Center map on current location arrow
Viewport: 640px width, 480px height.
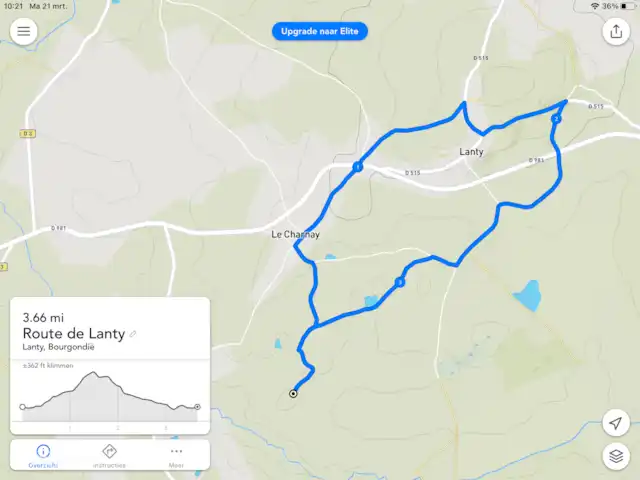(616, 423)
